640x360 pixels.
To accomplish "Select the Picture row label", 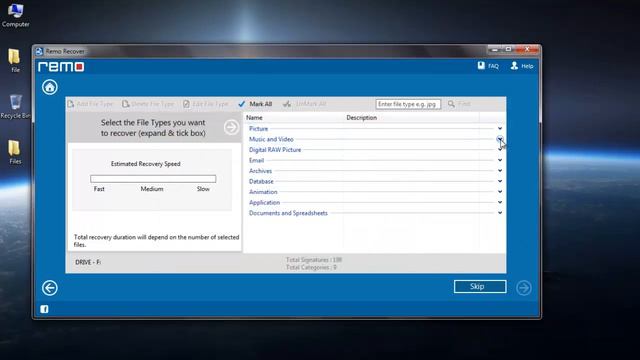I will pyautogui.click(x=258, y=129).
